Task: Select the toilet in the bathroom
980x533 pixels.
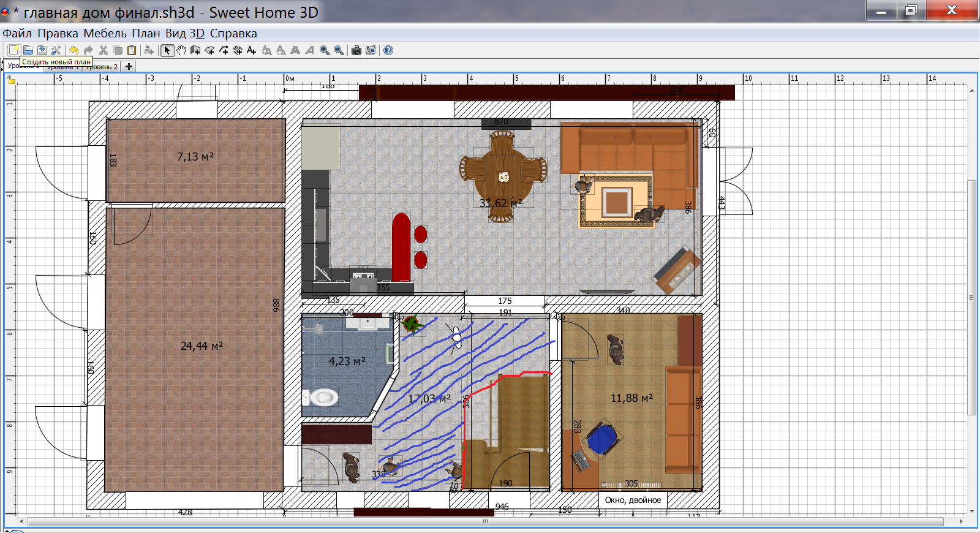Action: (x=321, y=398)
